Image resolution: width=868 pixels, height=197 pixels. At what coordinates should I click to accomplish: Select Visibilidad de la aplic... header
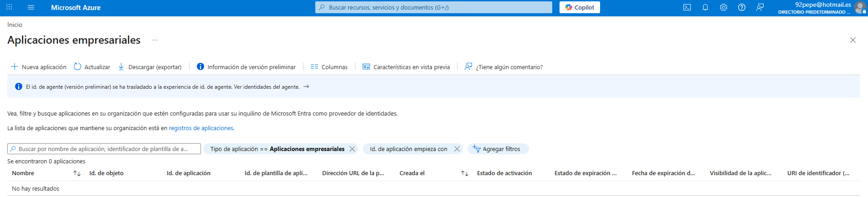pos(740,173)
